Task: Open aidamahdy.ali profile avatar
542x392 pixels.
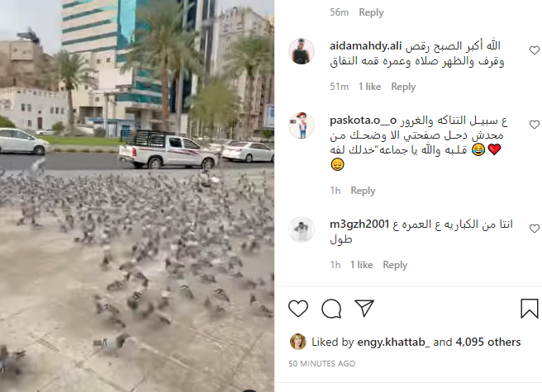Action: (302, 51)
